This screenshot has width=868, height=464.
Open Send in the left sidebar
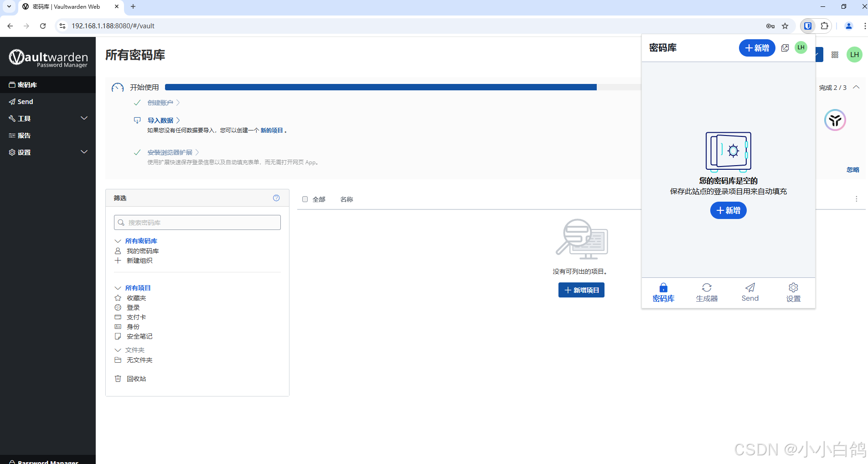point(26,102)
